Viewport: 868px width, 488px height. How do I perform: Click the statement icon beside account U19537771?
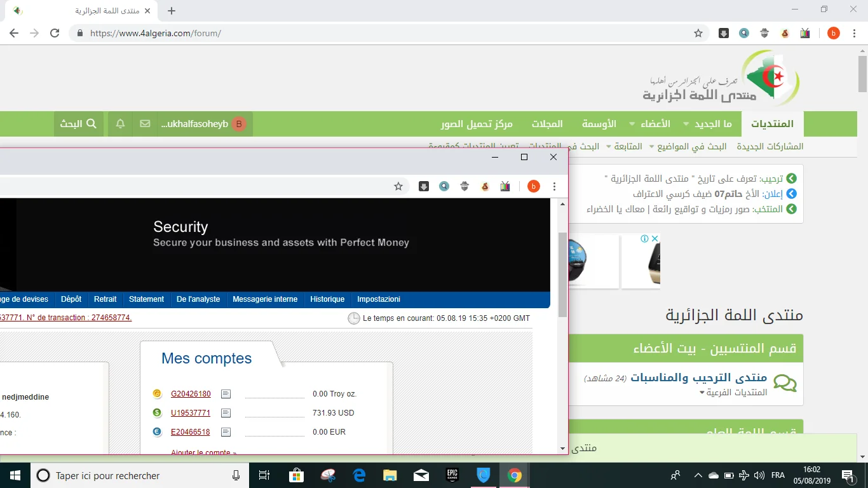click(x=226, y=413)
